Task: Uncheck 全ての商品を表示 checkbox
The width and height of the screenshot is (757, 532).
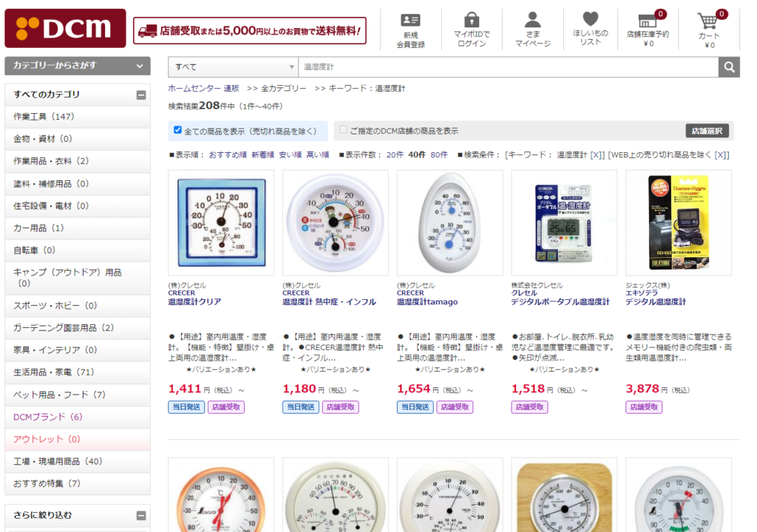Action: click(x=177, y=130)
